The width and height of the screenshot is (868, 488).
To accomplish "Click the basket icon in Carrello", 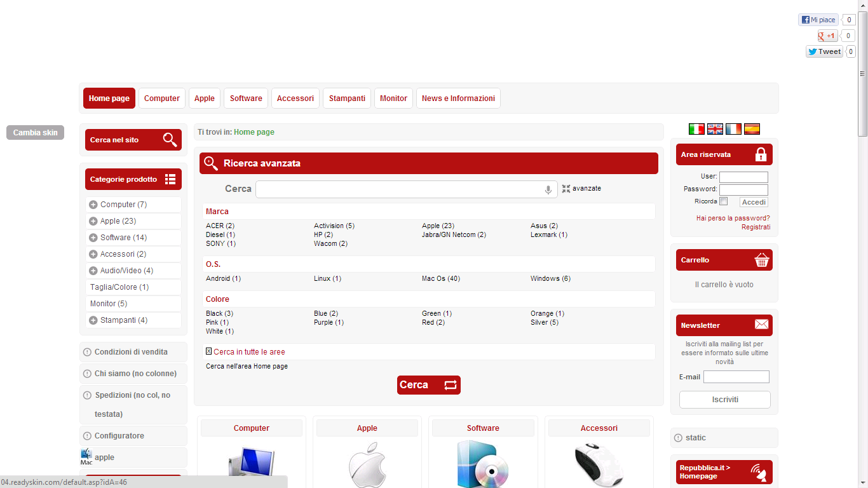I will (x=761, y=260).
